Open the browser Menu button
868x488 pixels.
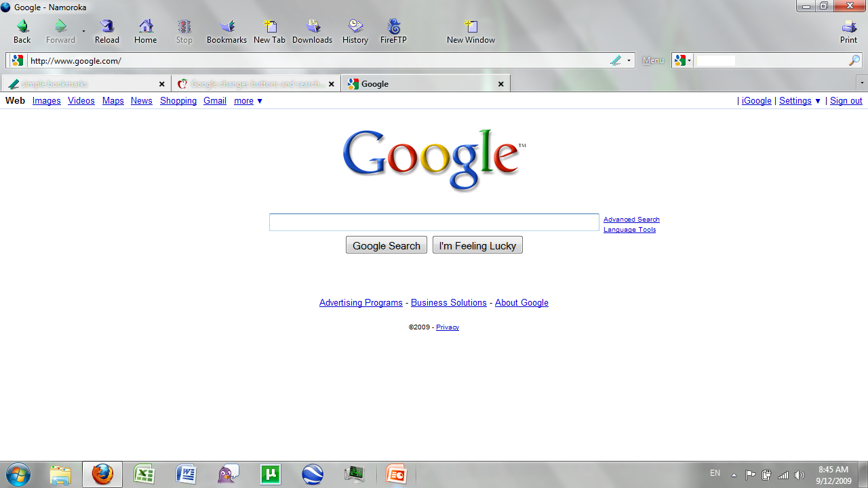653,60
